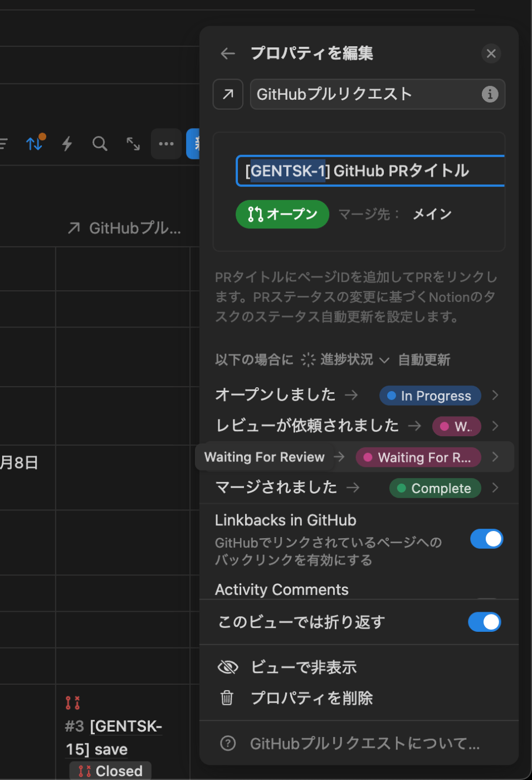Select the green オープン status badge
This screenshot has height=780, width=532.
(282, 214)
